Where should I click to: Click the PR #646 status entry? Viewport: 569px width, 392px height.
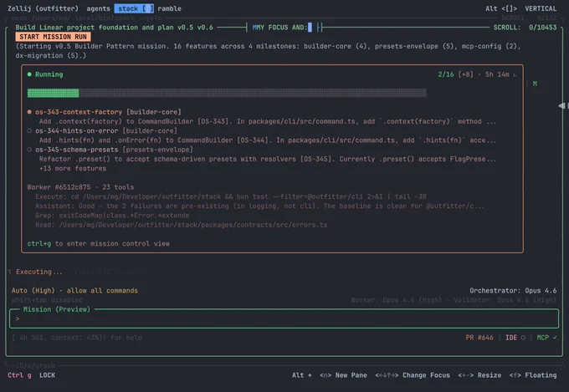479,338
